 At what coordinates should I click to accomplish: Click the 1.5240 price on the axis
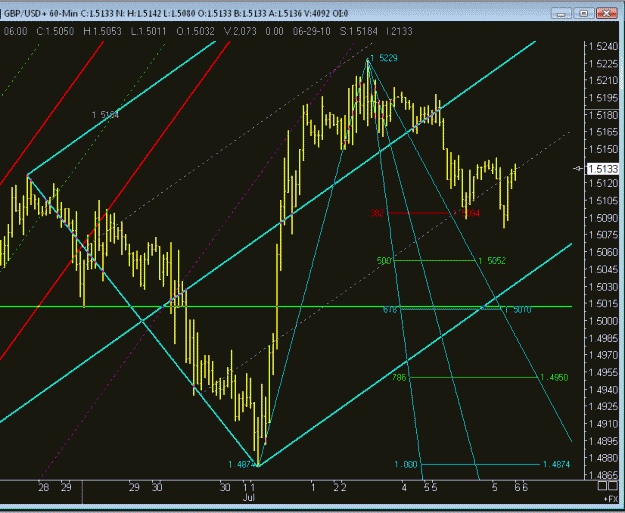point(603,47)
